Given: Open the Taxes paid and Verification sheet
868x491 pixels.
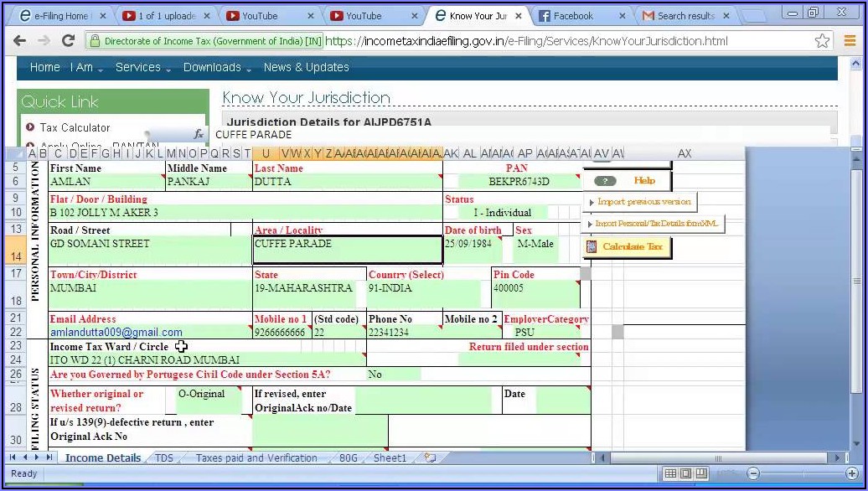Looking at the screenshot, I should 256,458.
